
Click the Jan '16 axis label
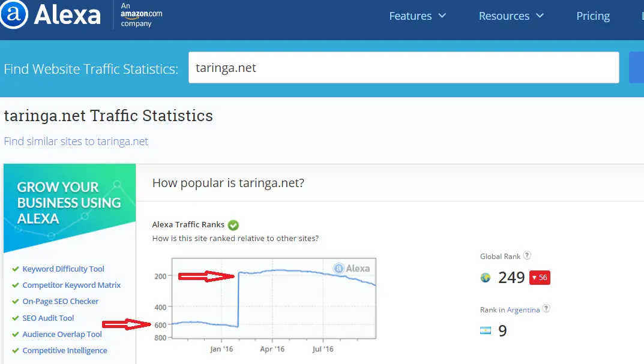pos(221,349)
